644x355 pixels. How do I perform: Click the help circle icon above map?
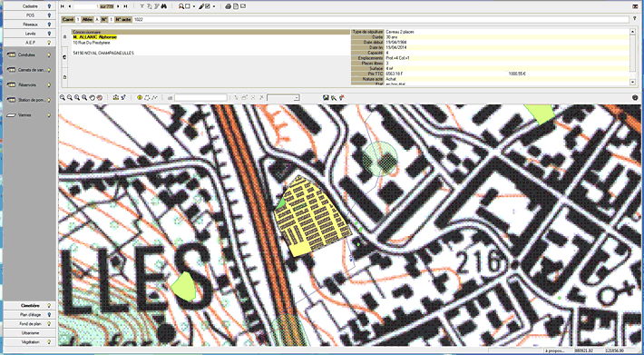pos(635,98)
